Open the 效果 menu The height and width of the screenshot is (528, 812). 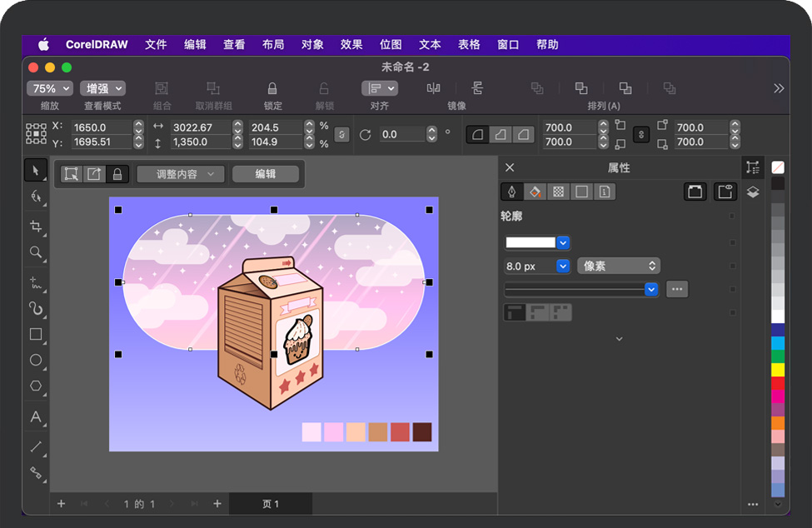point(351,44)
